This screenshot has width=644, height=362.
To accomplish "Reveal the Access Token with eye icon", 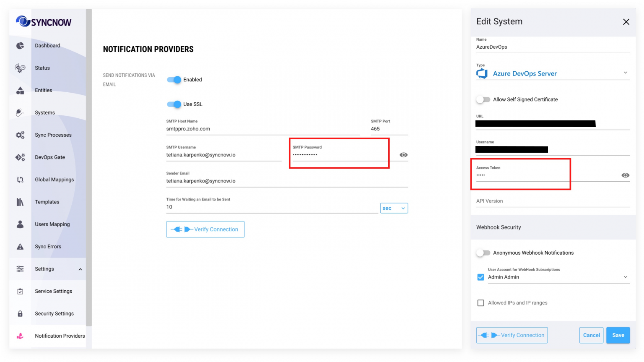I will coord(625,175).
